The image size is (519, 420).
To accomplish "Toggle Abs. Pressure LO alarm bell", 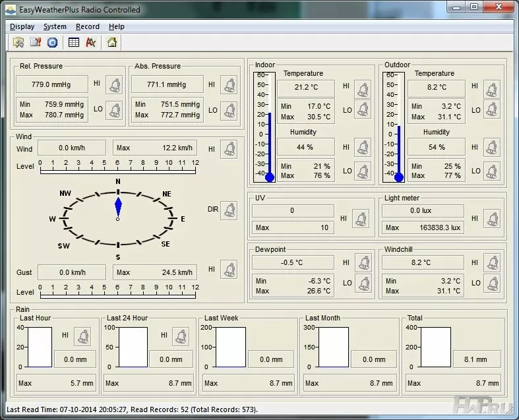I will click(x=229, y=110).
